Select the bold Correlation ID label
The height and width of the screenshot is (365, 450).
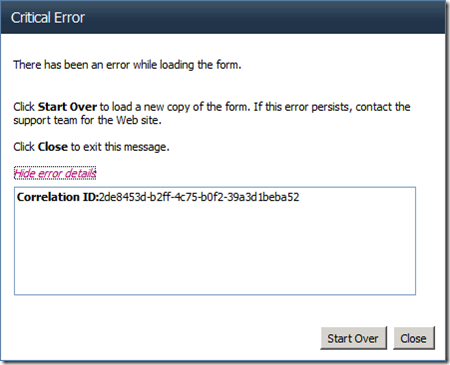pyautogui.click(x=58, y=197)
